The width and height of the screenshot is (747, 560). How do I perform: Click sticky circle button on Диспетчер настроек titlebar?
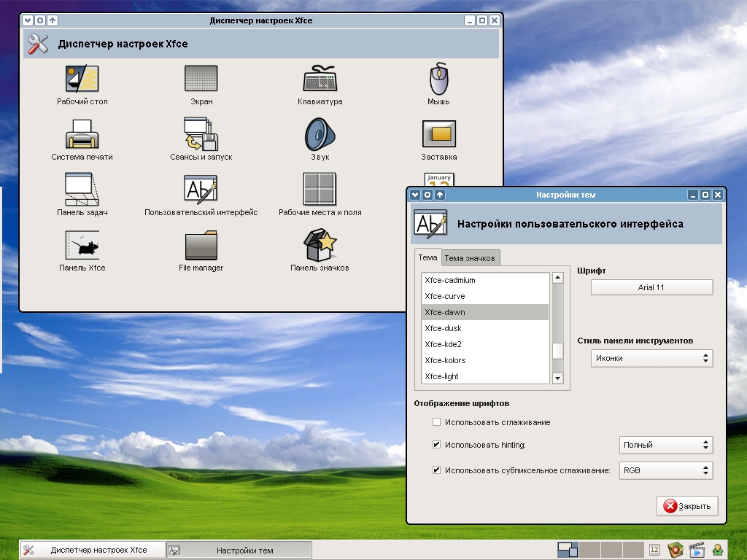pos(40,20)
